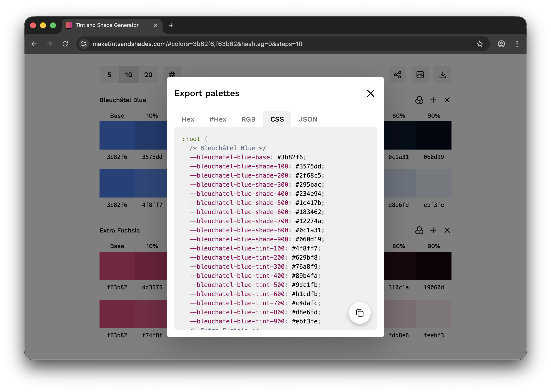Open the share palettes icon
This screenshot has width=551, height=392.
[397, 75]
